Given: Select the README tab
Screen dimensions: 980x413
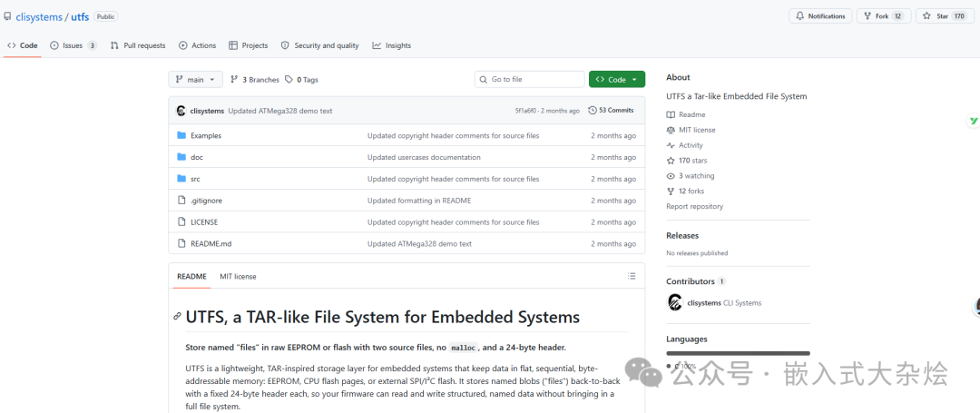Looking at the screenshot, I should 191,276.
